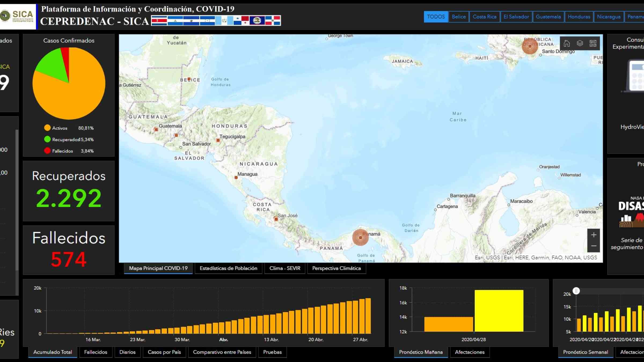Open Afectaciones tab beside Pronóstico Mañana
644x362 pixels.
coord(470,352)
